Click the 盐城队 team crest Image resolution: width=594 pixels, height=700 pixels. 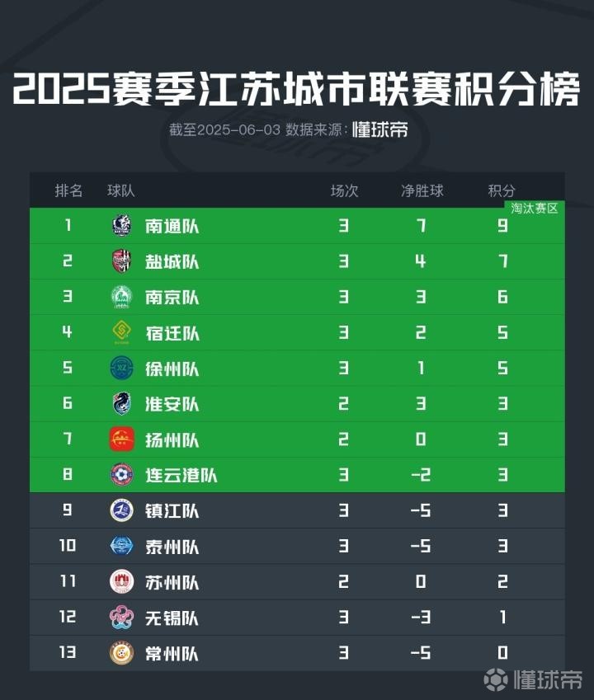[121, 261]
